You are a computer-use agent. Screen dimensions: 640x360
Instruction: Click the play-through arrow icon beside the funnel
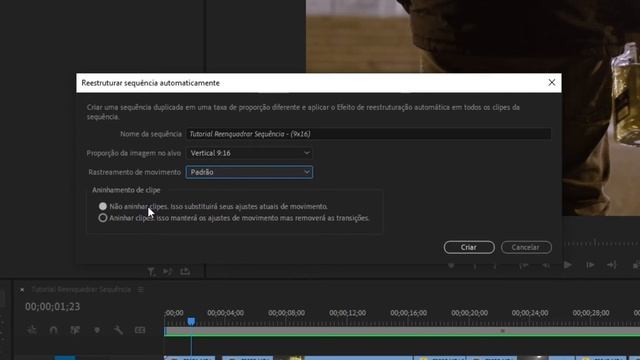[167, 272]
